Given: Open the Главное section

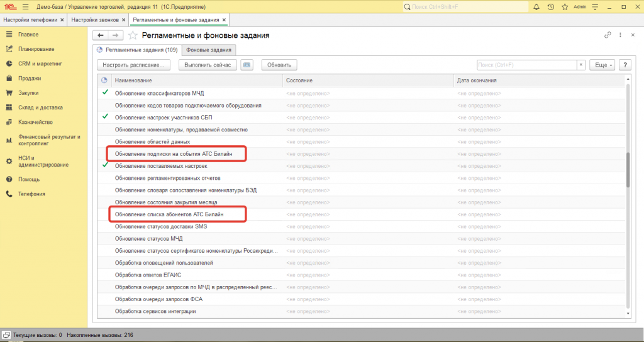Looking at the screenshot, I should click(x=28, y=35).
